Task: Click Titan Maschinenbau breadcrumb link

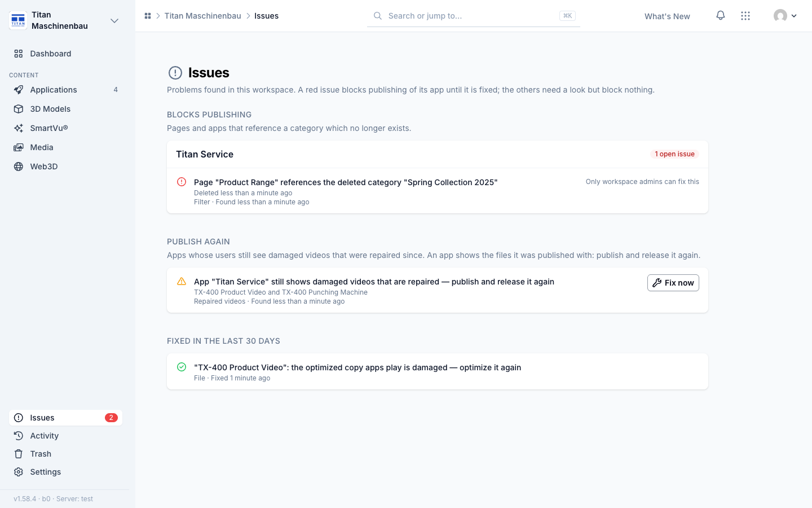Action: coord(202,16)
